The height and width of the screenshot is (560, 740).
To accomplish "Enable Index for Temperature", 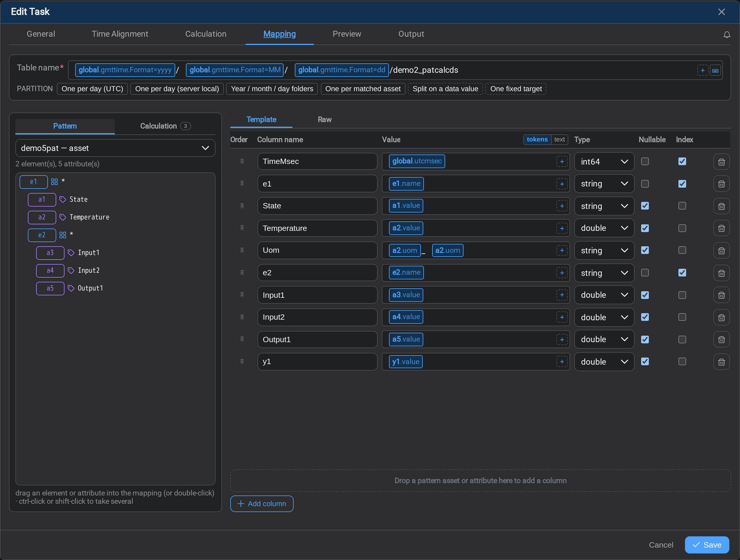I will pyautogui.click(x=682, y=228).
